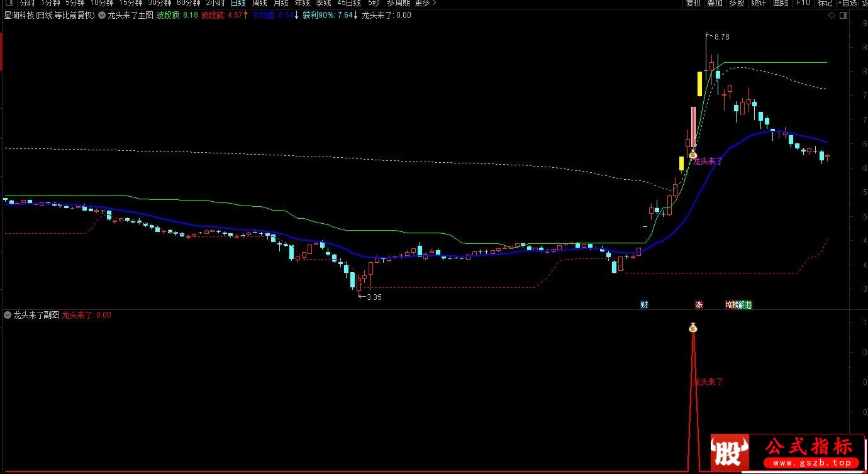Image resolution: width=868 pixels, height=474 pixels.
Task: Activate the 画线 drawing tools
Action: click(x=781, y=3)
